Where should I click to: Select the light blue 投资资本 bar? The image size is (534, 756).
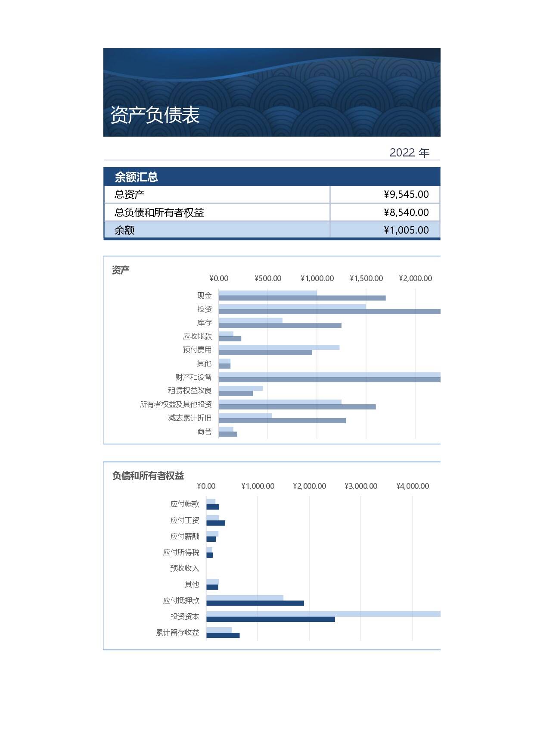tap(323, 614)
